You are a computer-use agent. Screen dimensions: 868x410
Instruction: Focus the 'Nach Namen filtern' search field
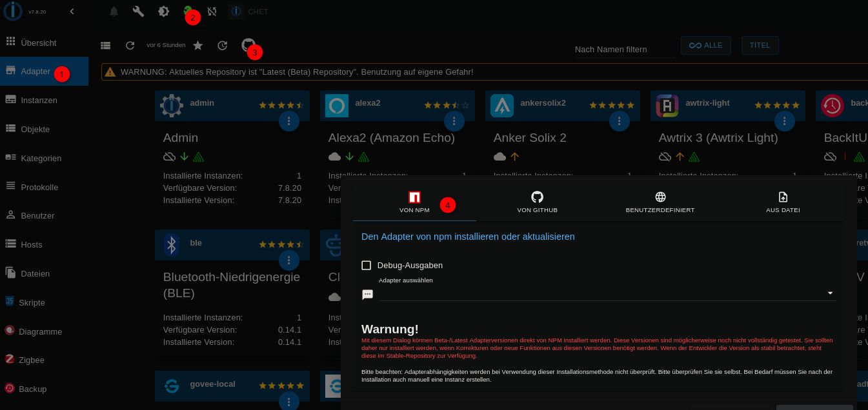pyautogui.click(x=625, y=49)
